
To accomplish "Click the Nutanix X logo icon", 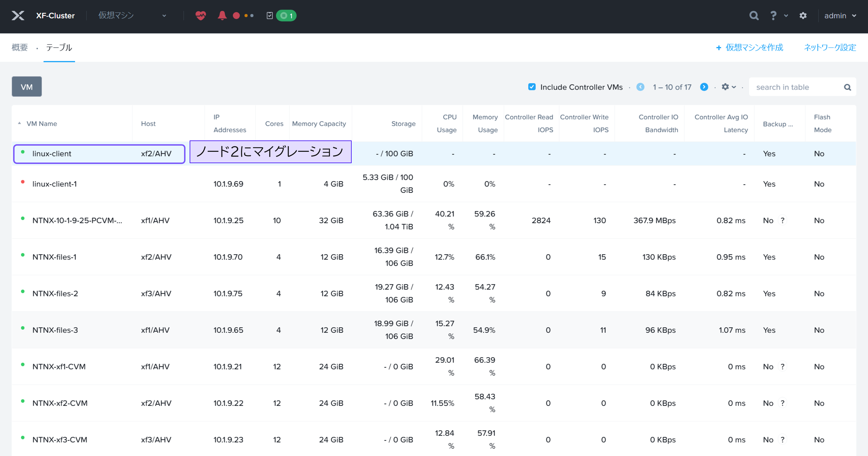I will [x=18, y=16].
